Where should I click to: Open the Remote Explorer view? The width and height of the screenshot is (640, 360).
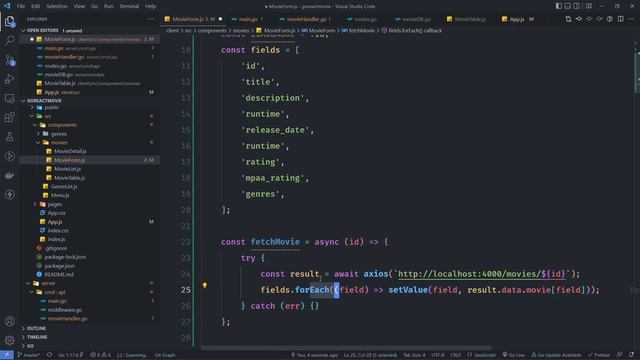[10, 98]
